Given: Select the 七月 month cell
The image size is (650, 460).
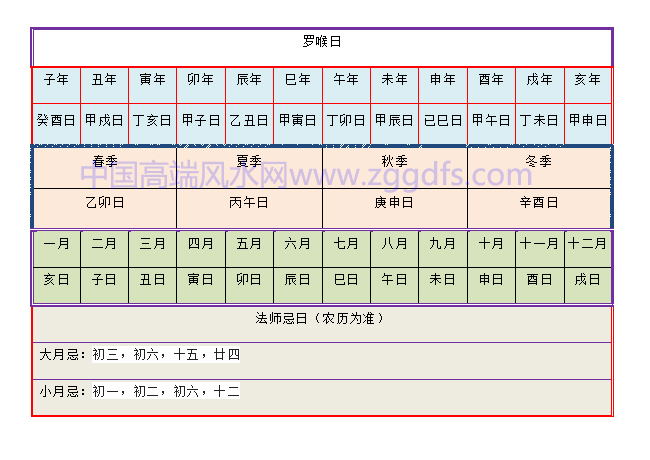Looking at the screenshot, I should (x=347, y=249).
